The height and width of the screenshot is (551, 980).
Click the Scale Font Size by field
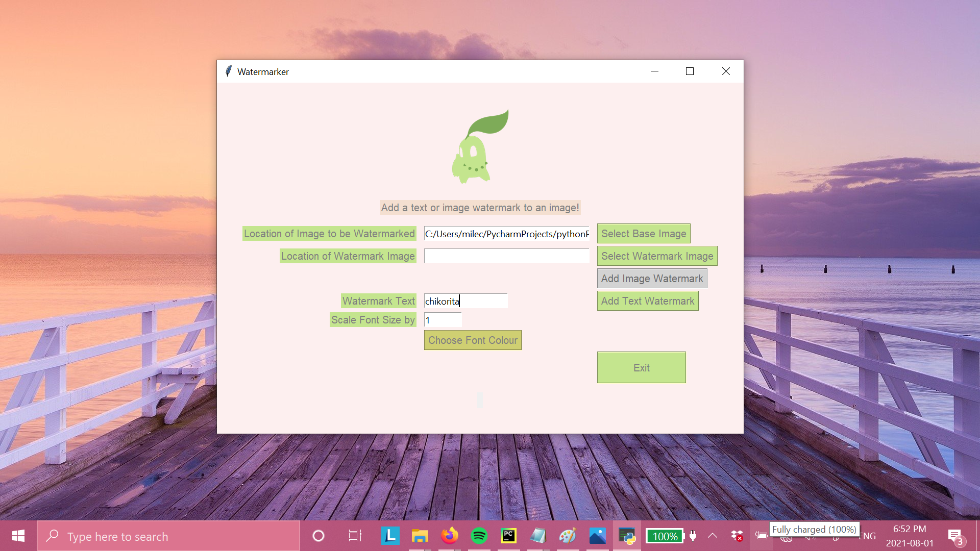(443, 320)
